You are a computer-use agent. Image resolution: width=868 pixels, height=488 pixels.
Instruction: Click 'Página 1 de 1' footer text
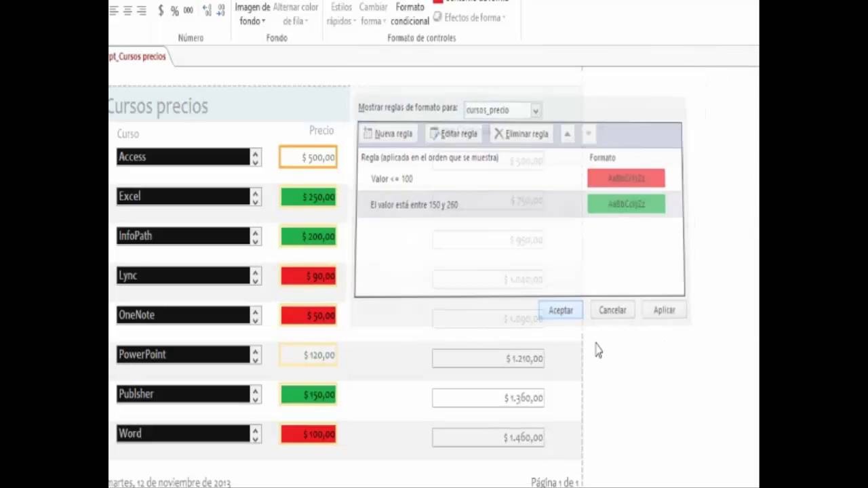point(554,482)
